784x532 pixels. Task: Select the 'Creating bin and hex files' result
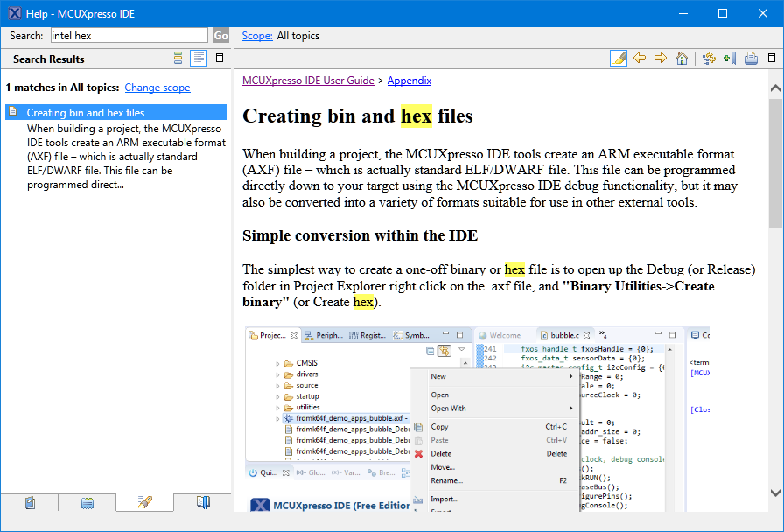click(x=116, y=113)
